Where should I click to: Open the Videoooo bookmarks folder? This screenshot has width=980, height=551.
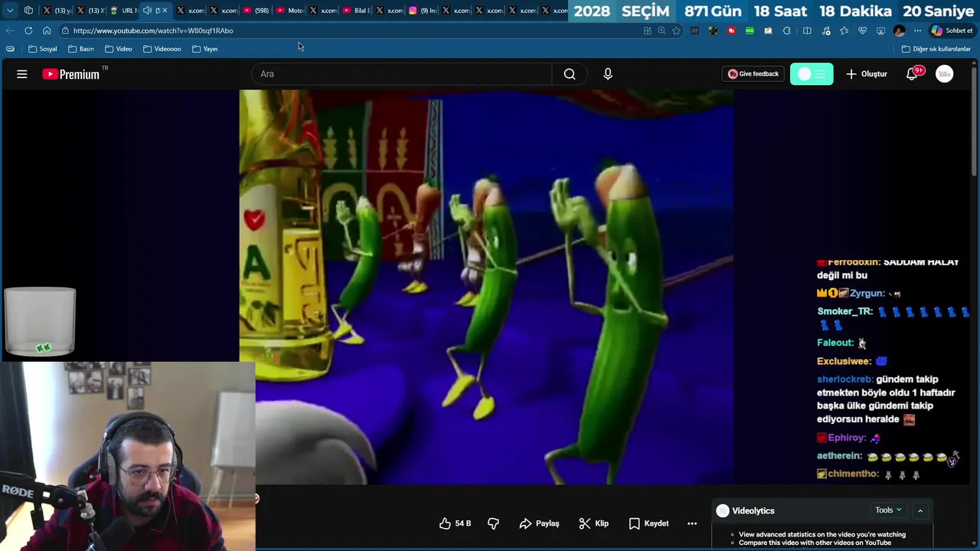click(162, 49)
